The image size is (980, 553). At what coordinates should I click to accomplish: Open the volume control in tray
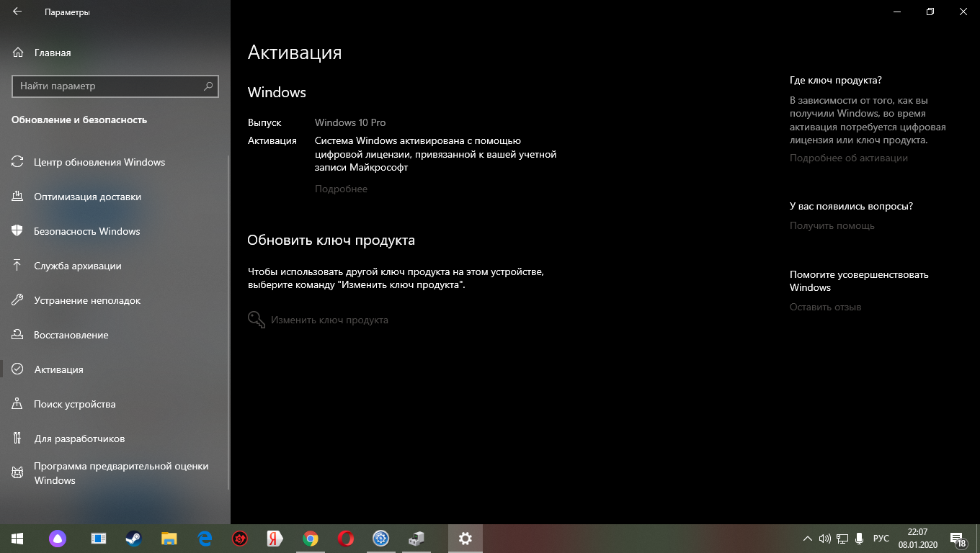point(825,539)
